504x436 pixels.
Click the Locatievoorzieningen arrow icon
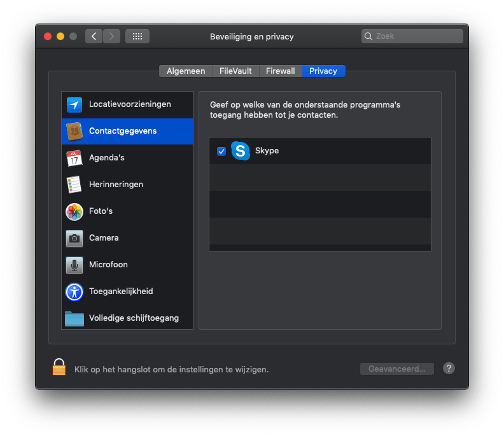point(74,105)
